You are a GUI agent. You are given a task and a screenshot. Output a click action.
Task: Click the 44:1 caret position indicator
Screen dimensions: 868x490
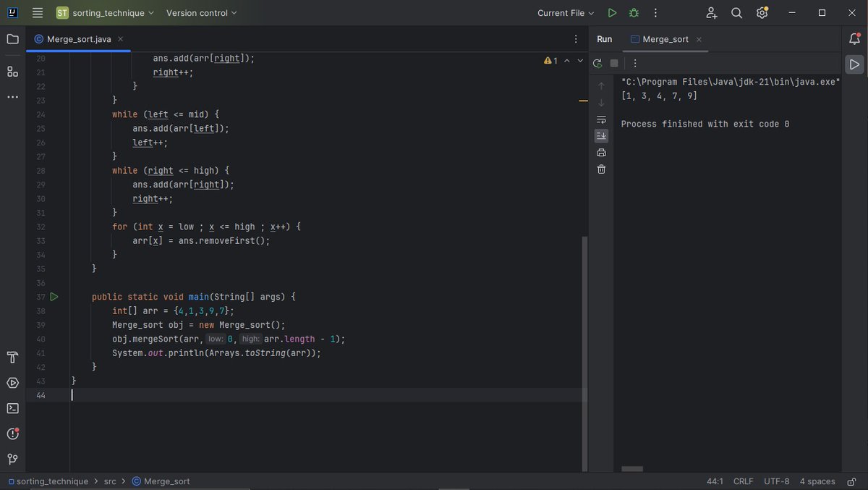tap(714, 481)
